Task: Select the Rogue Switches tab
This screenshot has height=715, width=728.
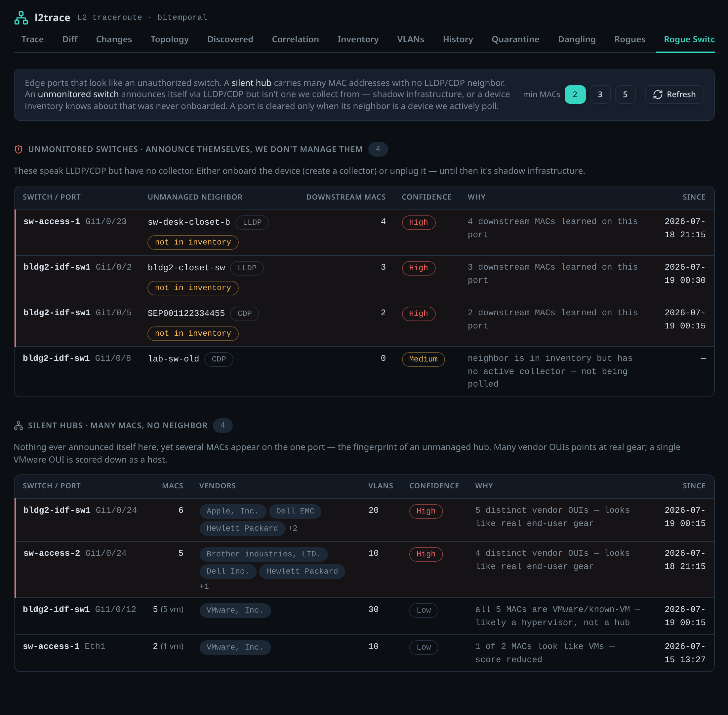Action: (686, 39)
